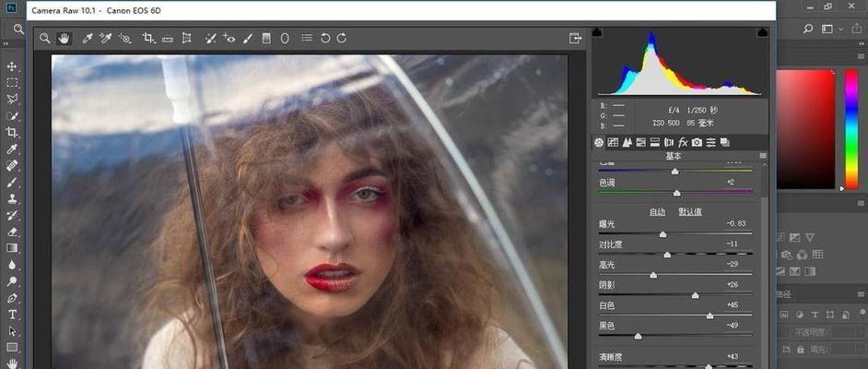Viewport: 868px width, 369px height.
Task: Switch to the Detail panel tab
Action: coord(627,142)
